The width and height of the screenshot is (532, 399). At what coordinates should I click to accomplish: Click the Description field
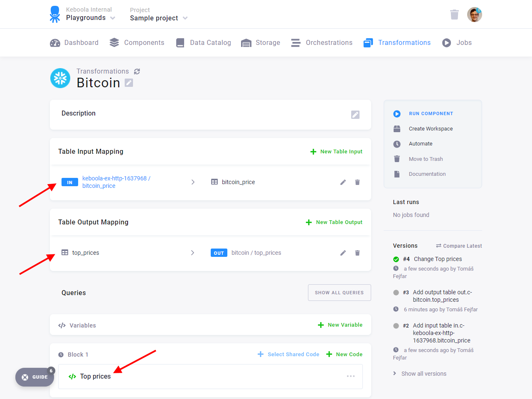coord(210,115)
